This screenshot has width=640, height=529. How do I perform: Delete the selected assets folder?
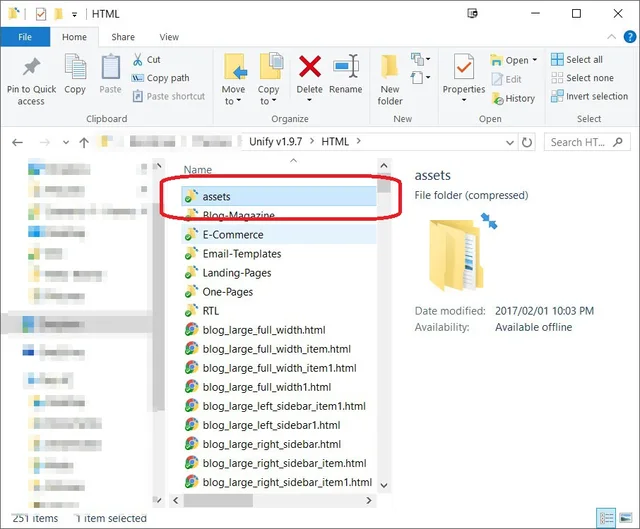point(309,72)
